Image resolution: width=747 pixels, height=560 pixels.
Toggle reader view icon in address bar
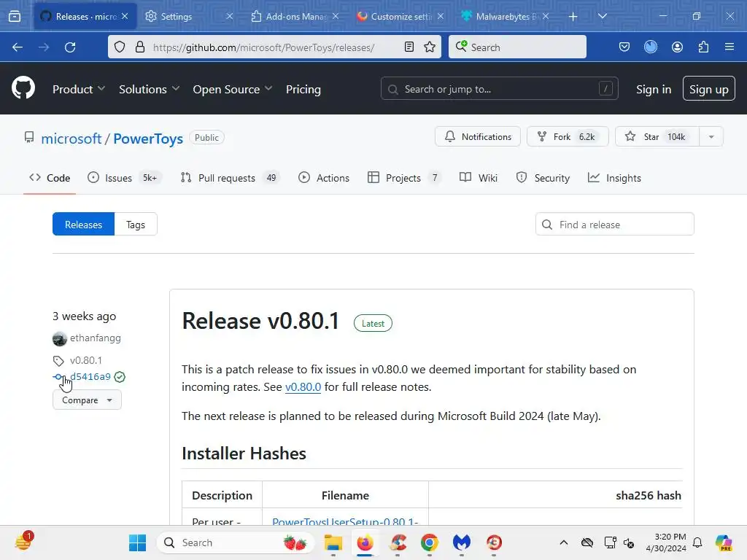(409, 47)
